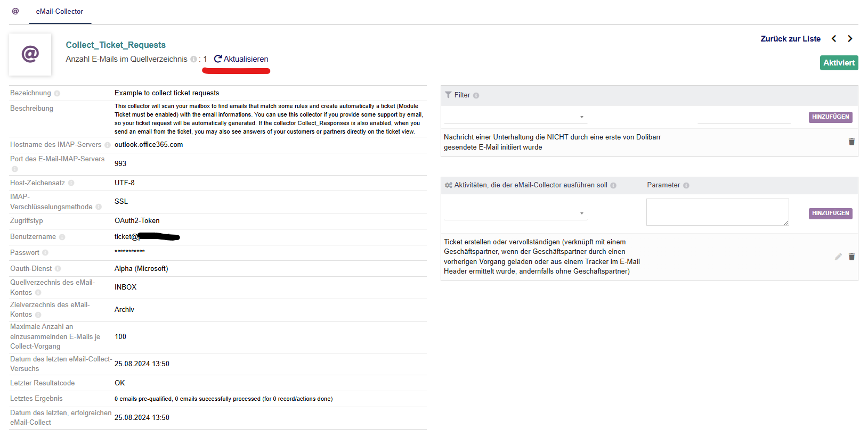Screen dimensions: 868x437
Task: Click the large @ collector thumbnail
Action: (x=30, y=54)
